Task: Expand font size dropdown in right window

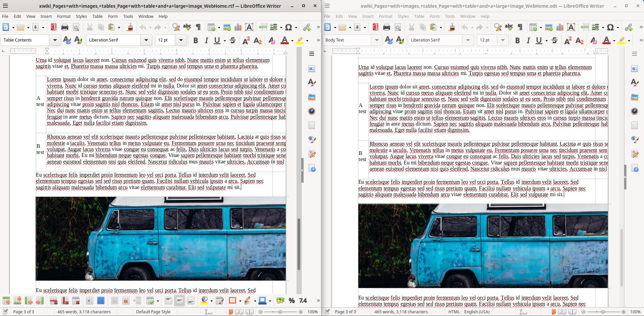Action: pyautogui.click(x=503, y=40)
